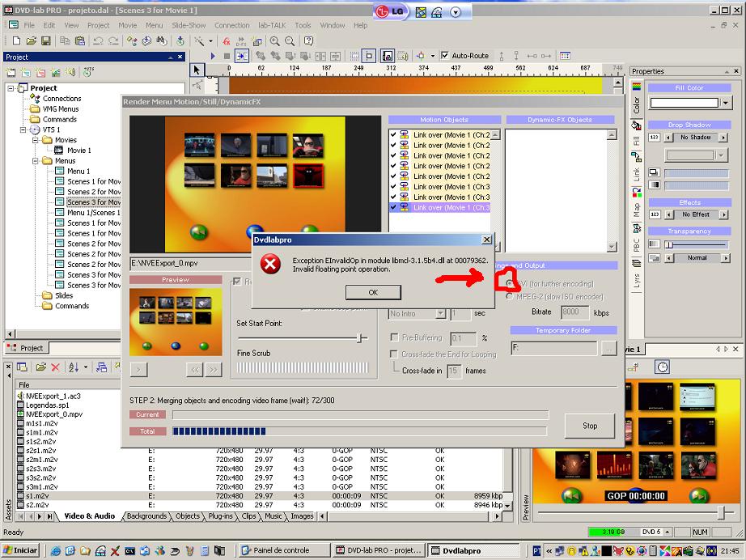This screenshot has height=560, width=746.
Task: Click the Connections icon in Project tree
Action: pos(35,98)
